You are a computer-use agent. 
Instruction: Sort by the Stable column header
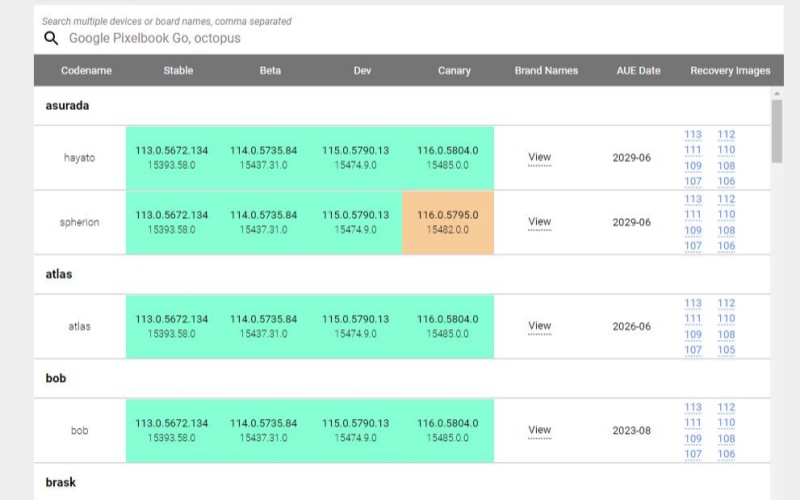point(178,71)
